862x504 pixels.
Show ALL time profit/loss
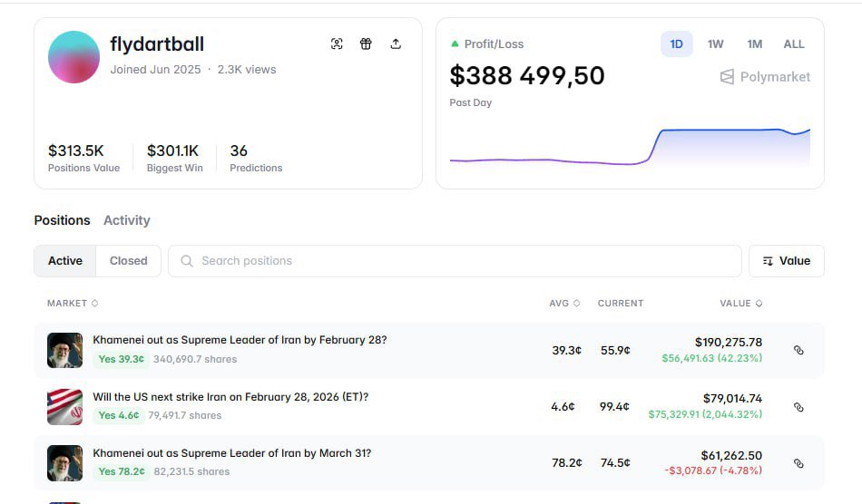click(794, 44)
